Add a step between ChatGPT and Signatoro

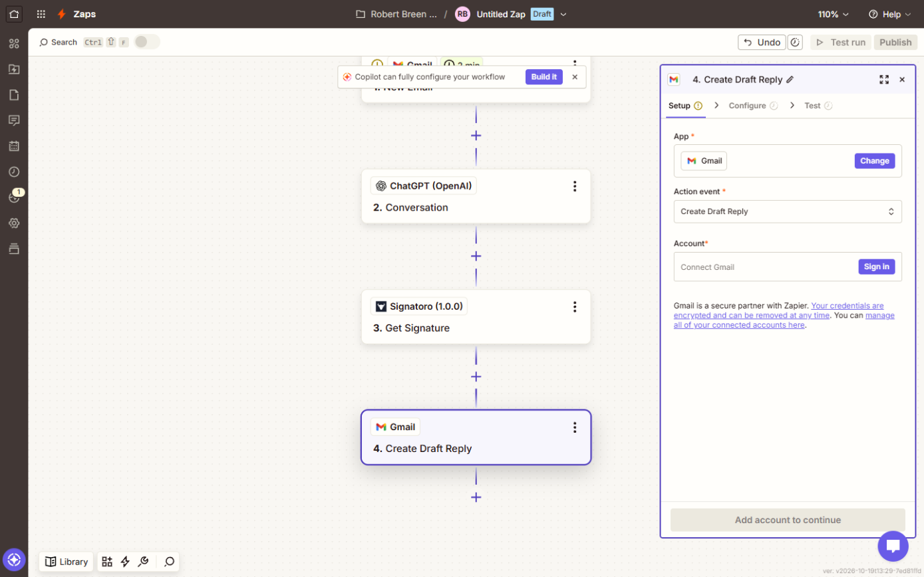point(476,256)
